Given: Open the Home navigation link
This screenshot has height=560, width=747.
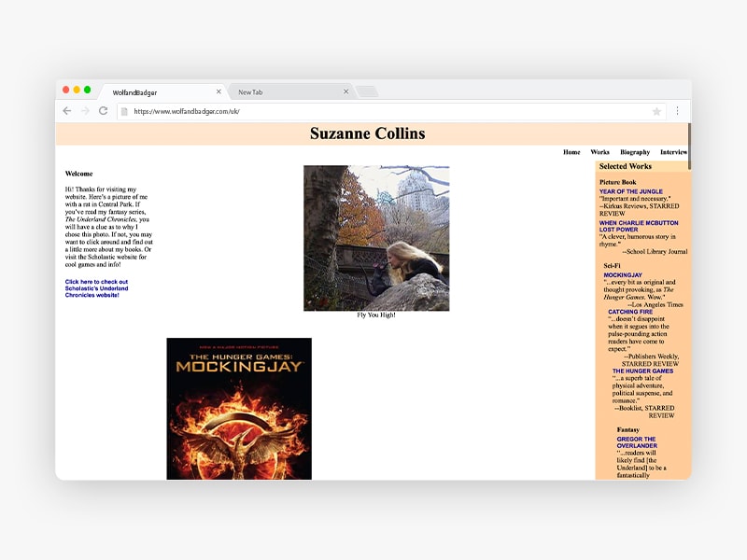Looking at the screenshot, I should [571, 152].
